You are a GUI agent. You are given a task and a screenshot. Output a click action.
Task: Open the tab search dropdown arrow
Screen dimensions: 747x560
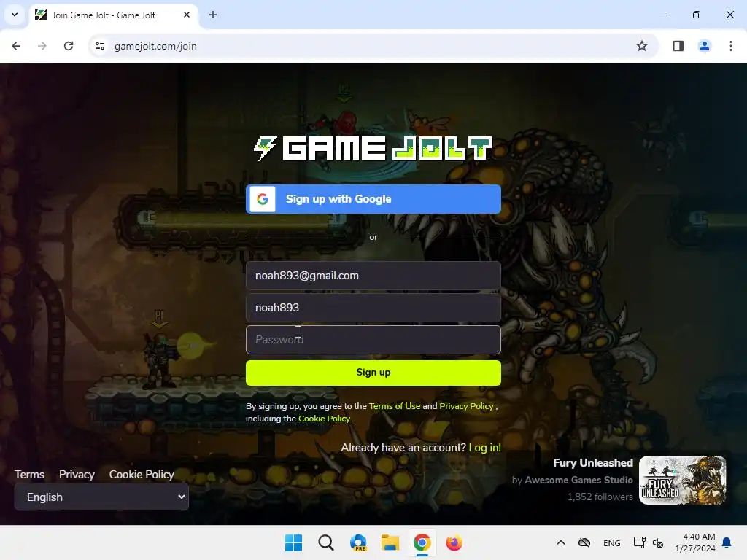[x=15, y=15]
